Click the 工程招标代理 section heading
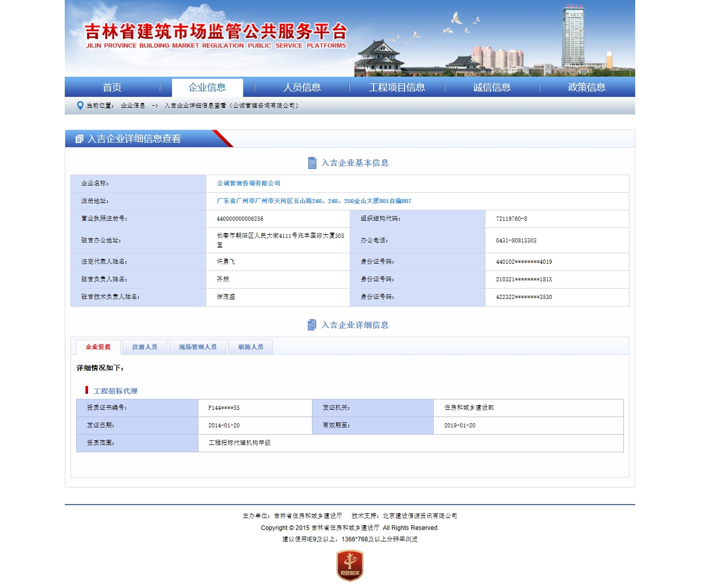 [116, 391]
